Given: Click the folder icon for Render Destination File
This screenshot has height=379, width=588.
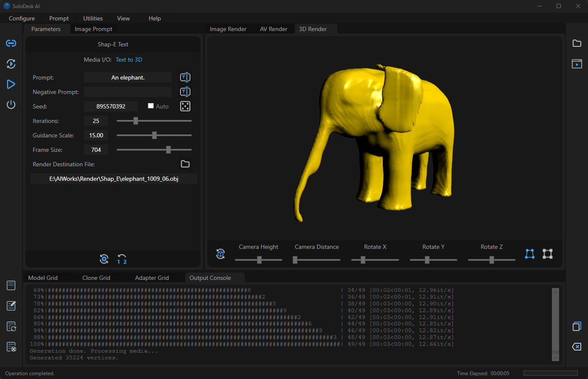Looking at the screenshot, I should [185, 164].
